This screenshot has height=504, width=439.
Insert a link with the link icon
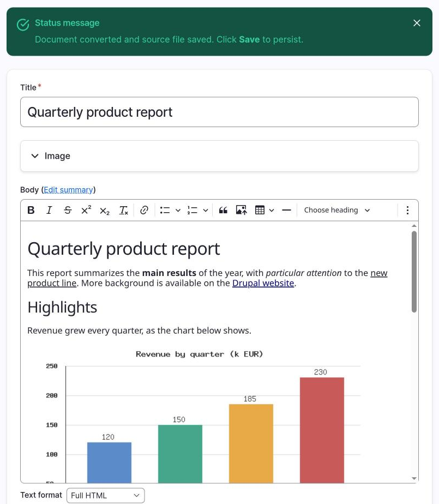[x=144, y=210]
